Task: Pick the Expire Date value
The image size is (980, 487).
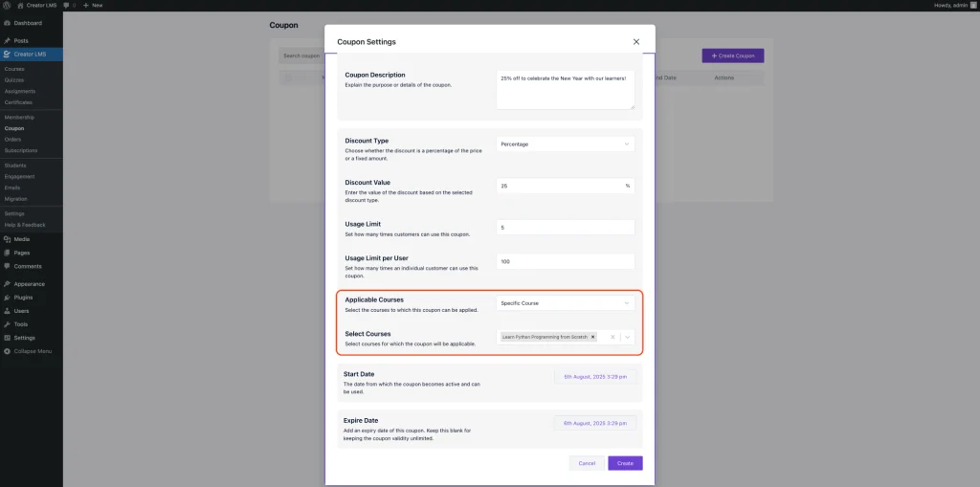Action: point(594,423)
